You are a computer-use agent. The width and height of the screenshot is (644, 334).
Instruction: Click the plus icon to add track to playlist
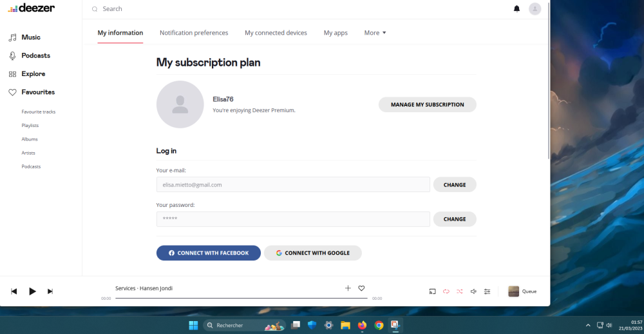[x=348, y=288]
